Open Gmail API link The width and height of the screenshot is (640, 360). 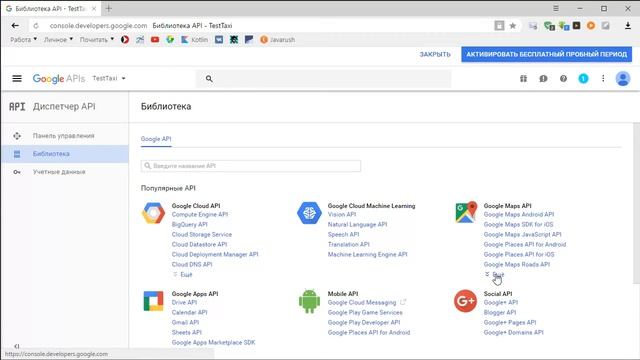(185, 322)
